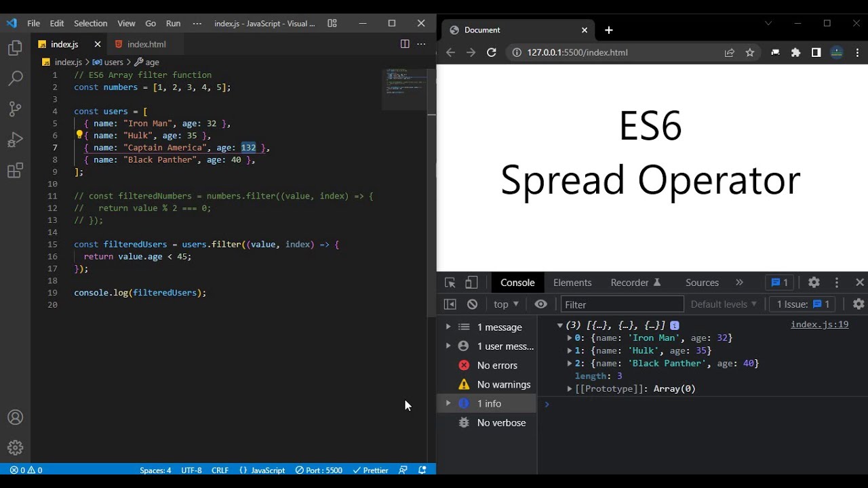
Task: Click the lightbulb code action on line 6
Action: [x=79, y=135]
